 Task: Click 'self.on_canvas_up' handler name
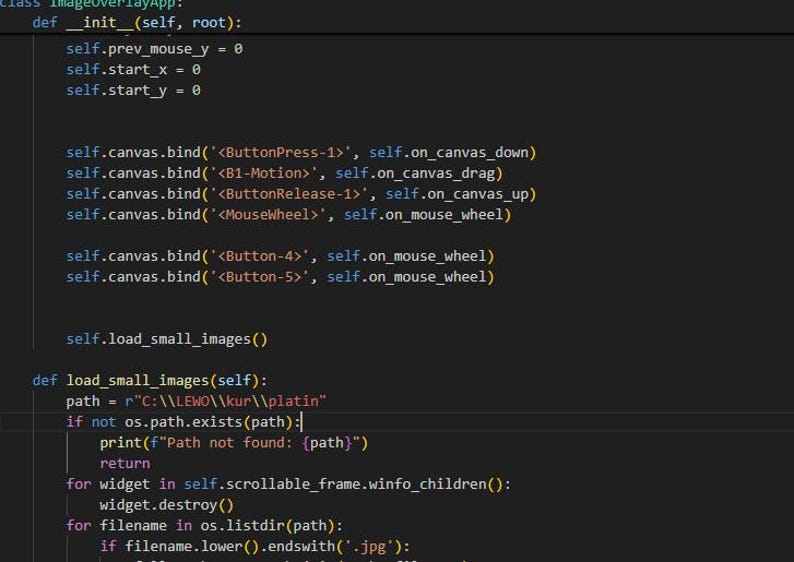[457, 194]
